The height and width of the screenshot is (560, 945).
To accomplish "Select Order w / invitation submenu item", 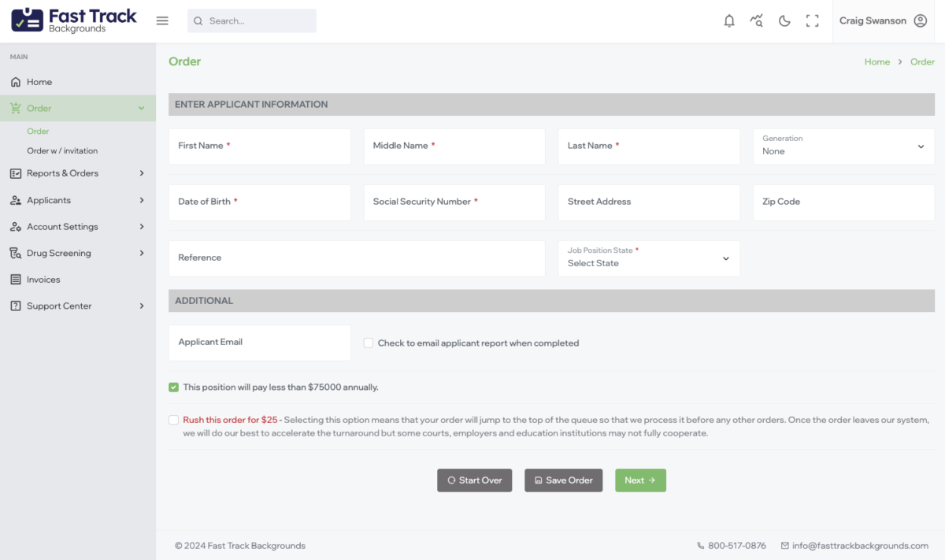I will point(62,150).
